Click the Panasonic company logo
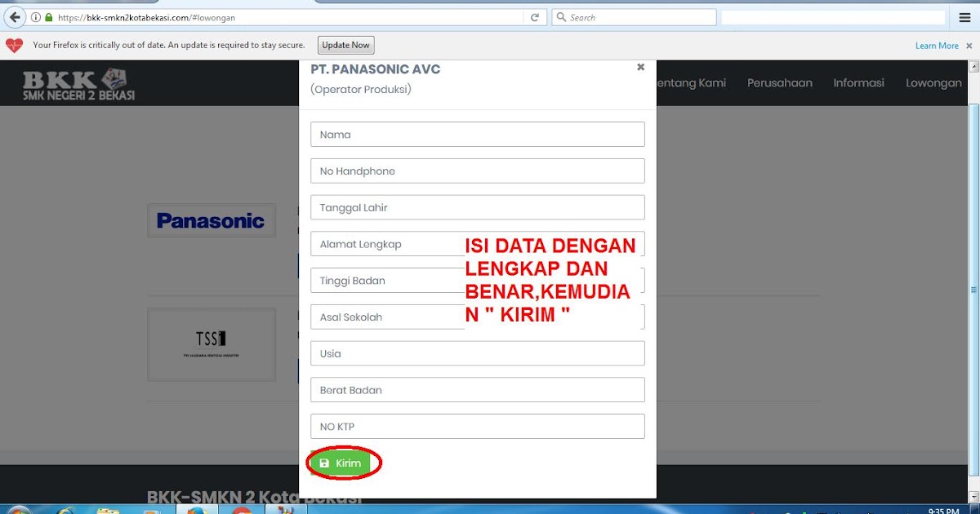This screenshot has width=980, height=514. [x=211, y=220]
